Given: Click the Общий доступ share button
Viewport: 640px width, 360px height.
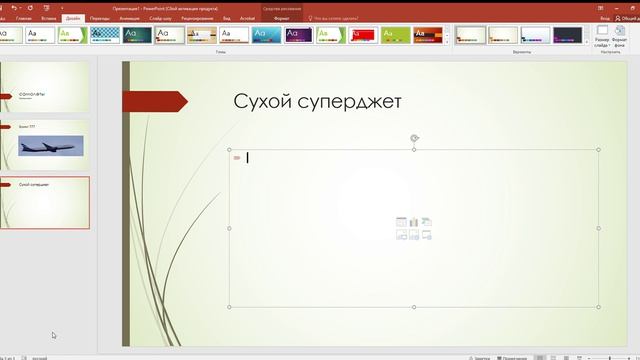Looking at the screenshot, I should click(x=628, y=18).
